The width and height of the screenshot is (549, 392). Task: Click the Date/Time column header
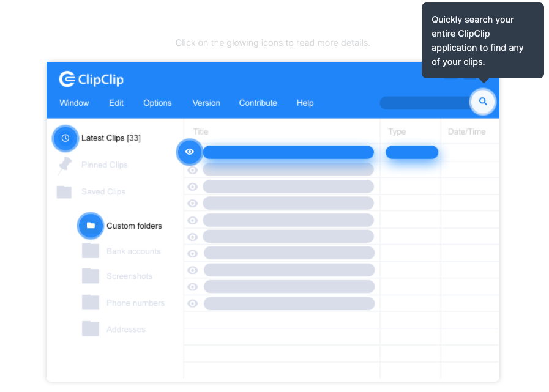coord(467,131)
